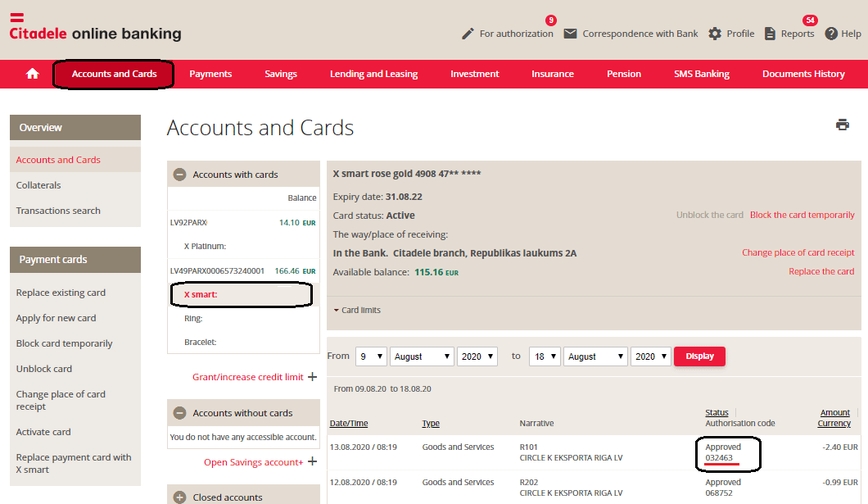Sort transactions by Date/Time header
868x504 pixels.
click(349, 423)
